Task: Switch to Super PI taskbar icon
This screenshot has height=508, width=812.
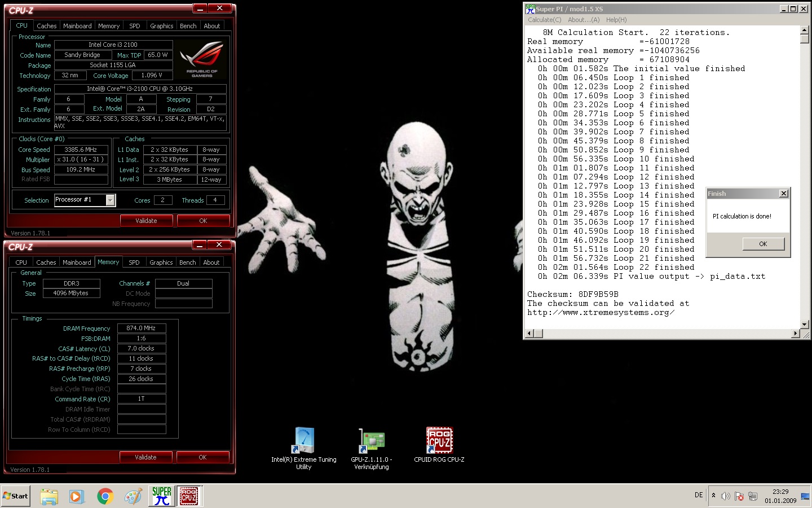Action: click(x=161, y=496)
